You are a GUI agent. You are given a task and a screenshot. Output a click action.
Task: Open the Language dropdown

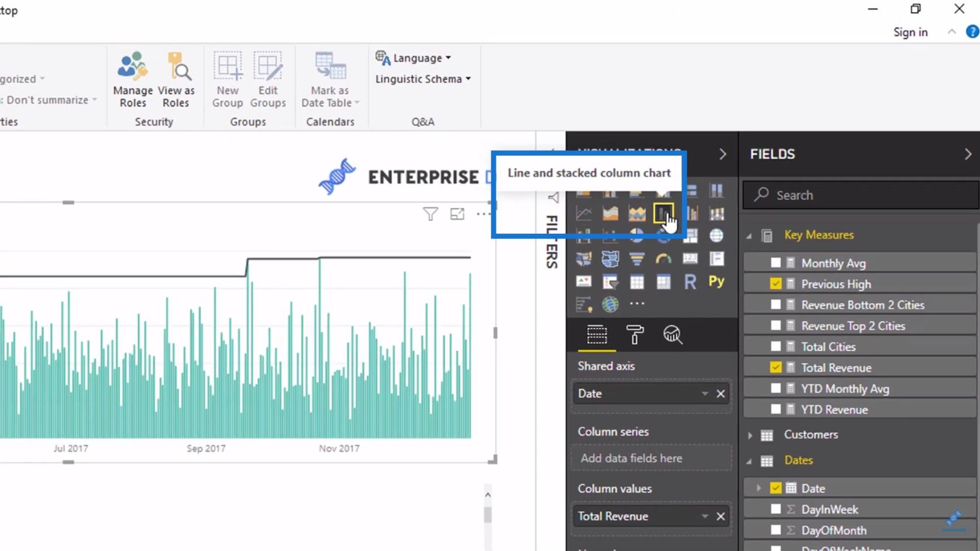pyautogui.click(x=414, y=58)
